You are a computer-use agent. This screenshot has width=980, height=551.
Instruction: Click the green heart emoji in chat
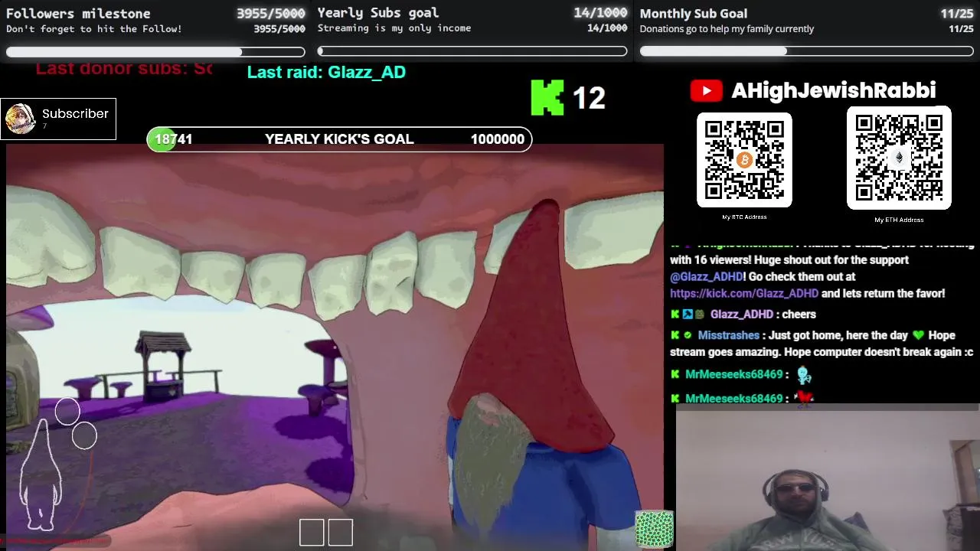[x=919, y=335]
